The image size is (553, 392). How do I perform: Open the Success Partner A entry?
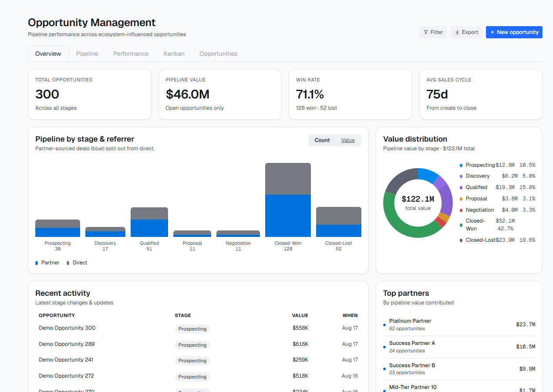[x=459, y=347]
